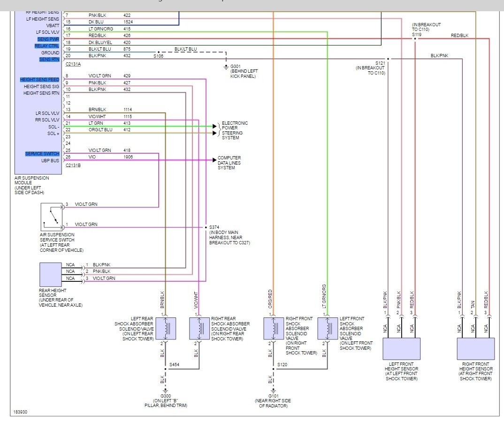The height and width of the screenshot is (422, 504).
Task: Click the right front shock absorber solenoid symbol
Action: (274, 328)
